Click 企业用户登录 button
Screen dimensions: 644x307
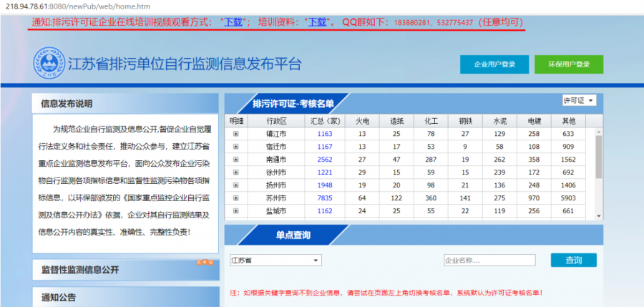(x=494, y=64)
